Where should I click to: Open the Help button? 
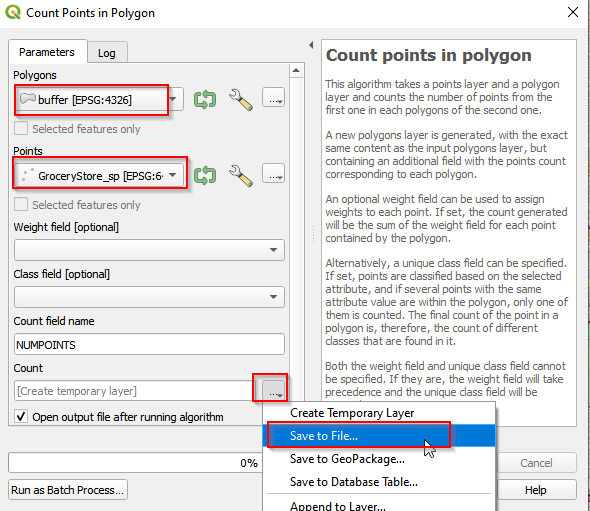536,490
